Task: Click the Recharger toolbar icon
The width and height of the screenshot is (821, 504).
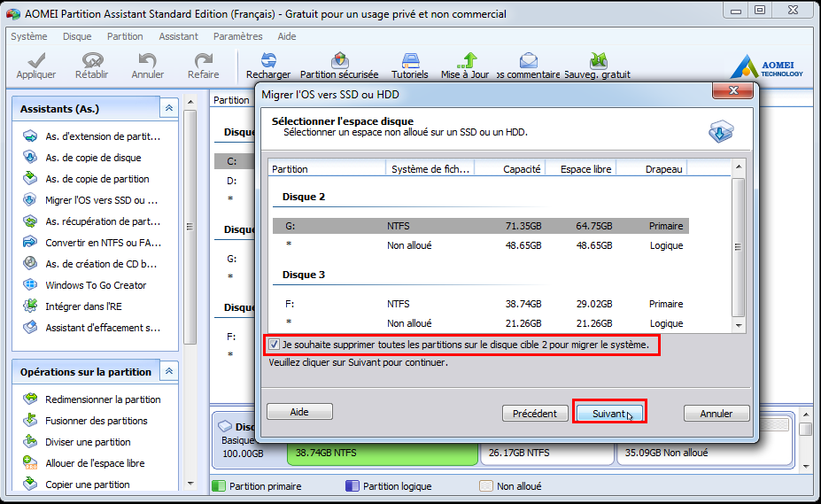Action: coord(268,61)
